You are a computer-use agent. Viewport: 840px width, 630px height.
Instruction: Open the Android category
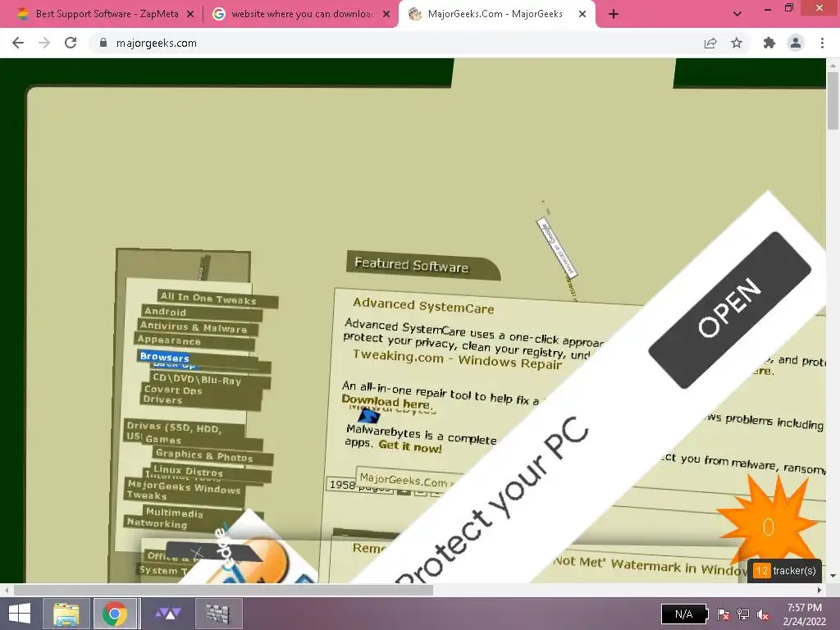coord(202,313)
